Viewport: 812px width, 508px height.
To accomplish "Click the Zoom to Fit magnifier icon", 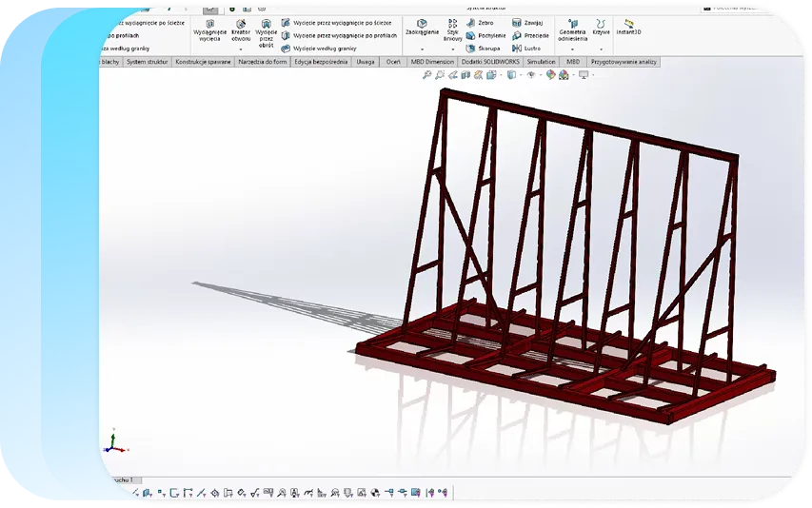I will [x=426, y=75].
